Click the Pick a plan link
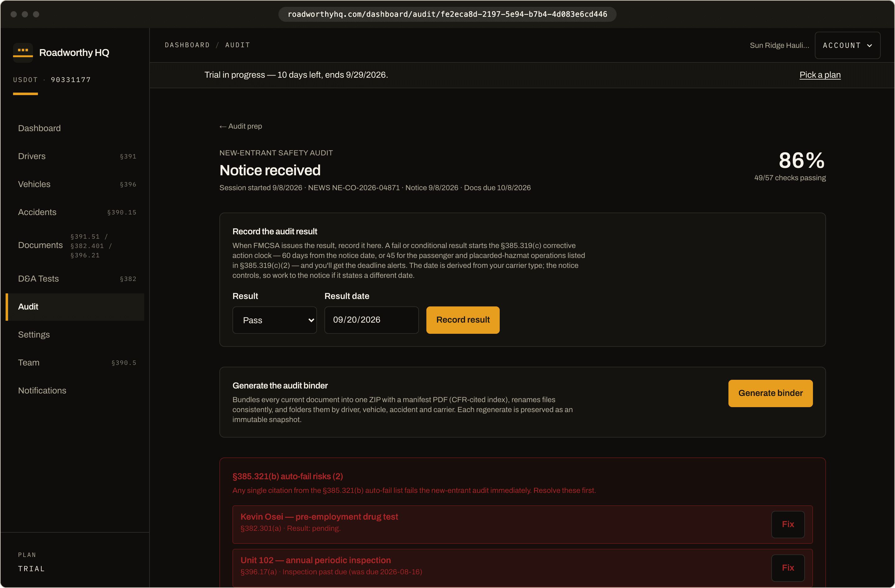 click(820, 75)
